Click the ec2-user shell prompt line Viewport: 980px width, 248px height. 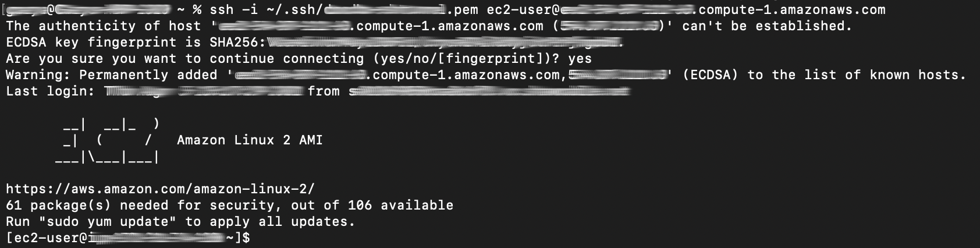point(128,238)
